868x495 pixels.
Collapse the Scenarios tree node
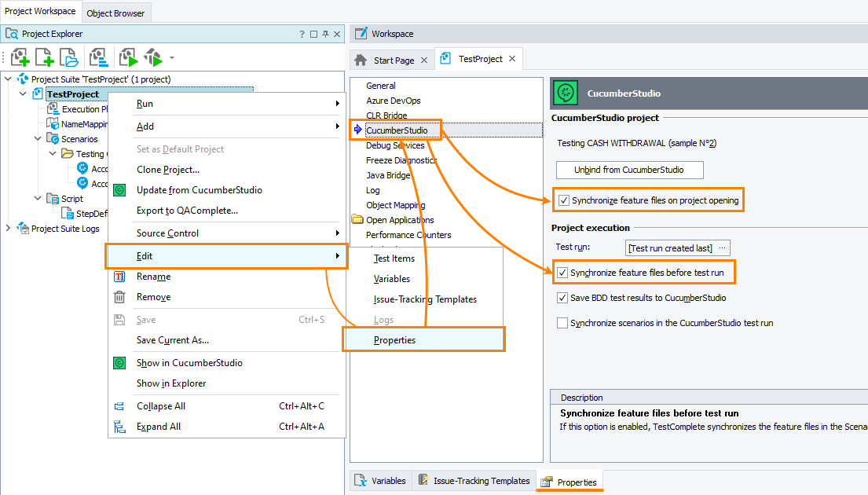pos(37,138)
